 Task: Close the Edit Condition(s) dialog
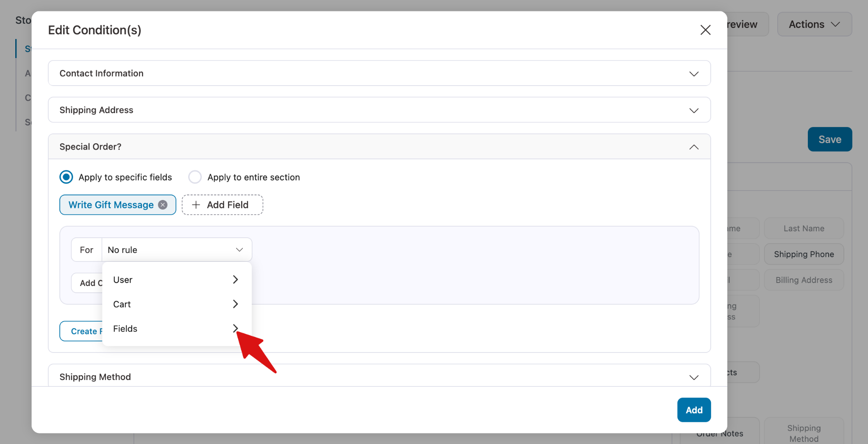705,30
